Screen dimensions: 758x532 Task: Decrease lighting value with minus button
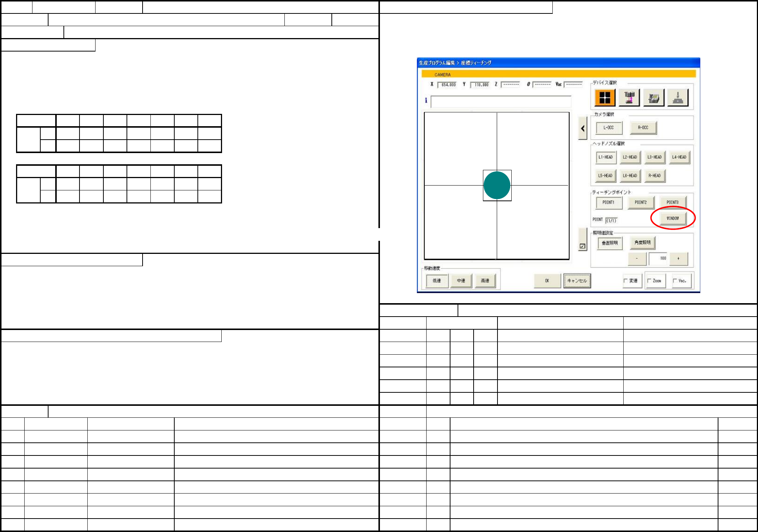[x=637, y=258]
